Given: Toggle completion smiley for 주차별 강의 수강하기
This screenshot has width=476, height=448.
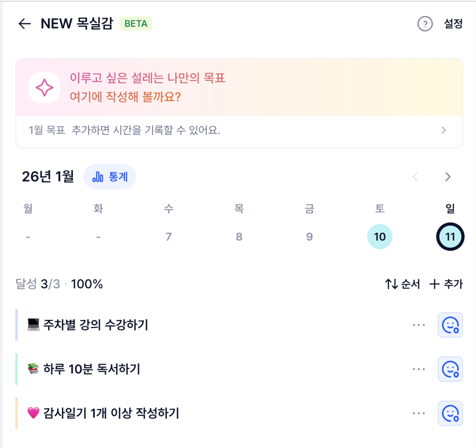Looking at the screenshot, I should click(x=450, y=325).
